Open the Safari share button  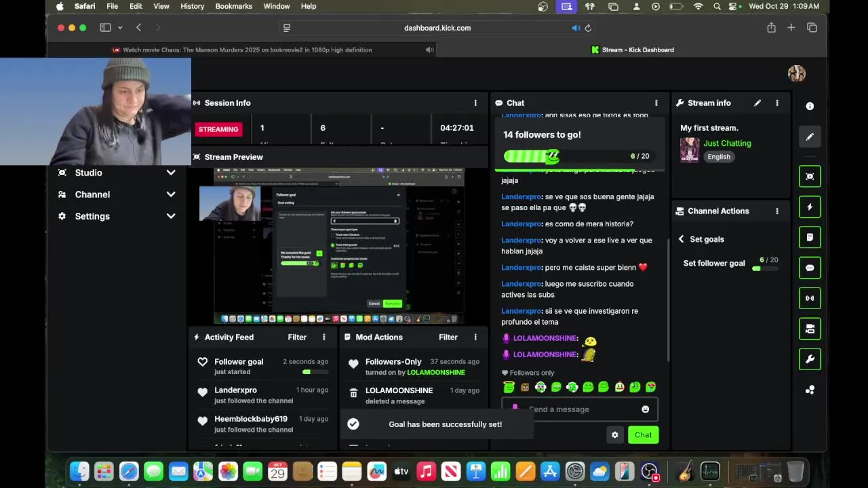(x=771, y=28)
